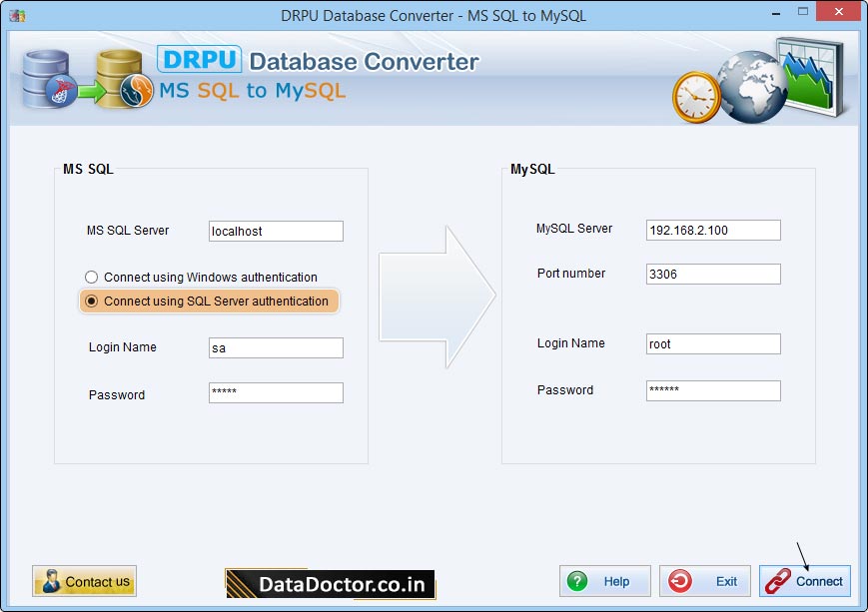This screenshot has height=612, width=868.
Task: Click the SQL Server logo badge icon
Action: (61, 90)
